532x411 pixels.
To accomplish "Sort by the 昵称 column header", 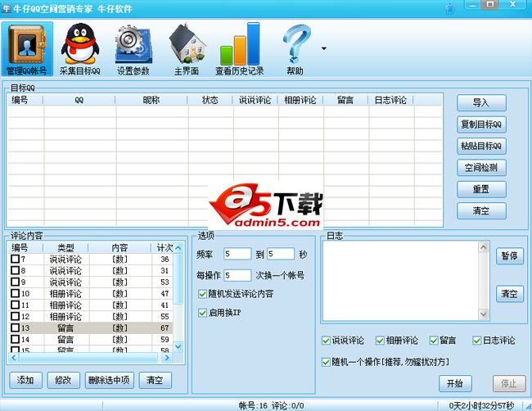I will click(151, 100).
